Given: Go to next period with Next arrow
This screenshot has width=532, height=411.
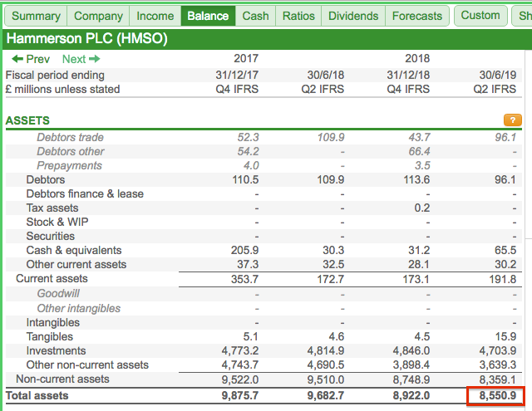Looking at the screenshot, I should click(81, 59).
